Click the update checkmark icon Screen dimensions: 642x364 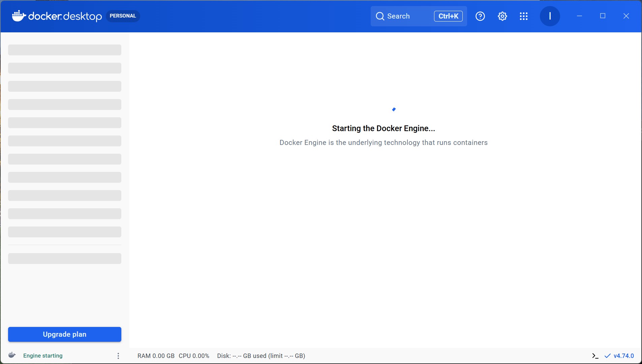tap(608, 356)
